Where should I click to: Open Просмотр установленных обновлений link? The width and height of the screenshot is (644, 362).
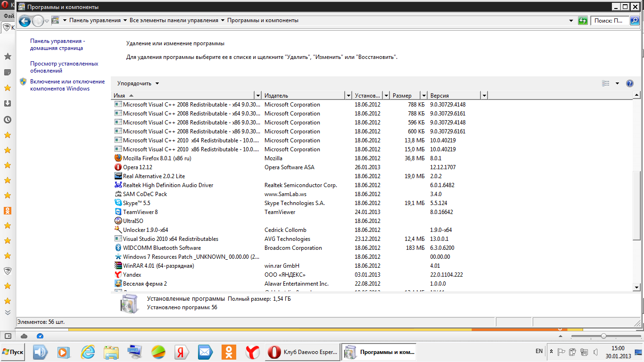tap(64, 67)
